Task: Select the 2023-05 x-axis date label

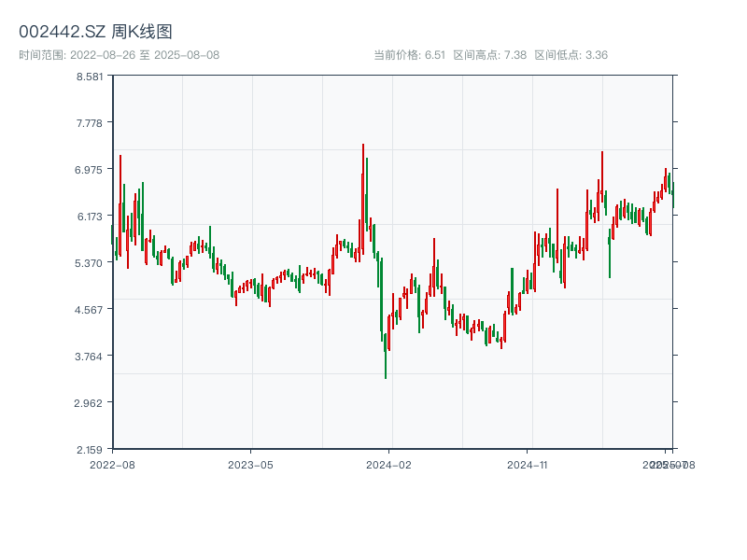Action: pyautogui.click(x=250, y=464)
